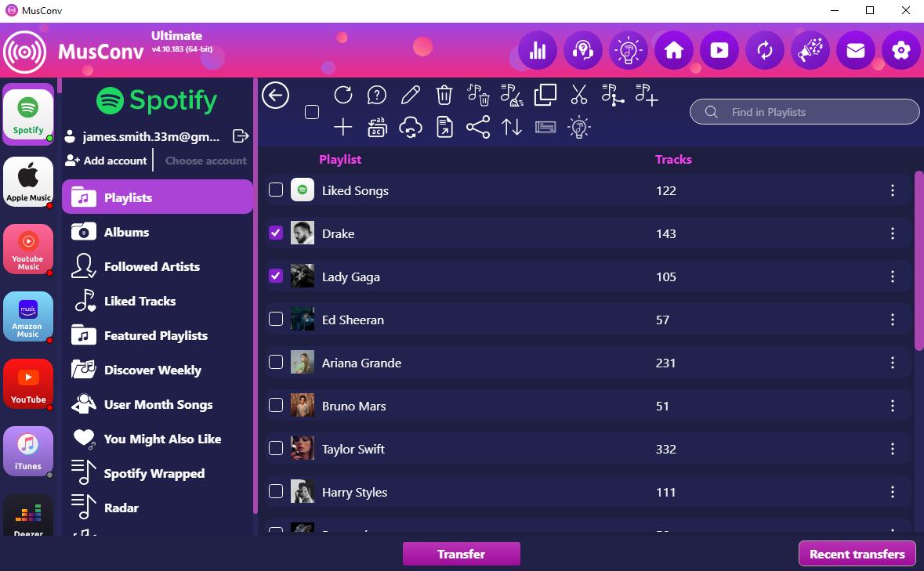
Task: Check the Harry Styles playlist checkbox
Action: (x=276, y=491)
